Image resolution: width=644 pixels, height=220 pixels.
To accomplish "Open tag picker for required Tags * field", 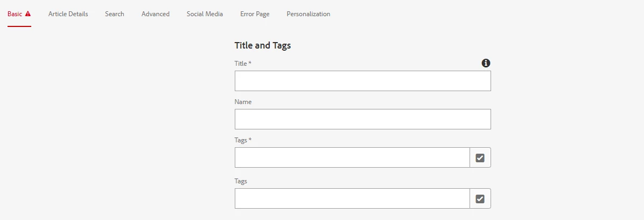I will (480, 157).
